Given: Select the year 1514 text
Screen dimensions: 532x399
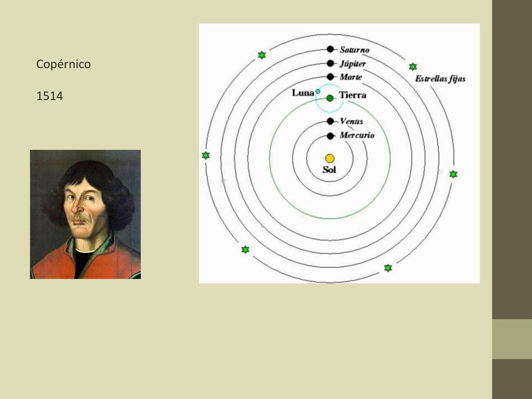Looking at the screenshot, I should [x=49, y=96].
